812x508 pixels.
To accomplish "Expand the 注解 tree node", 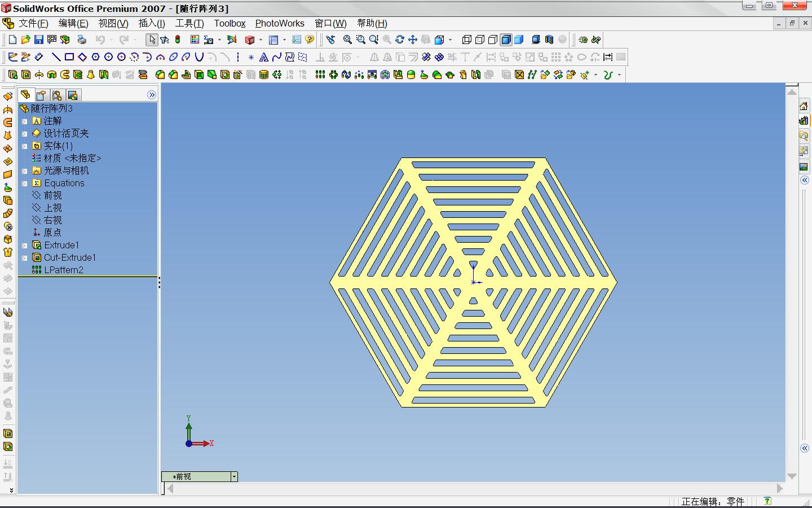I will click(x=24, y=121).
